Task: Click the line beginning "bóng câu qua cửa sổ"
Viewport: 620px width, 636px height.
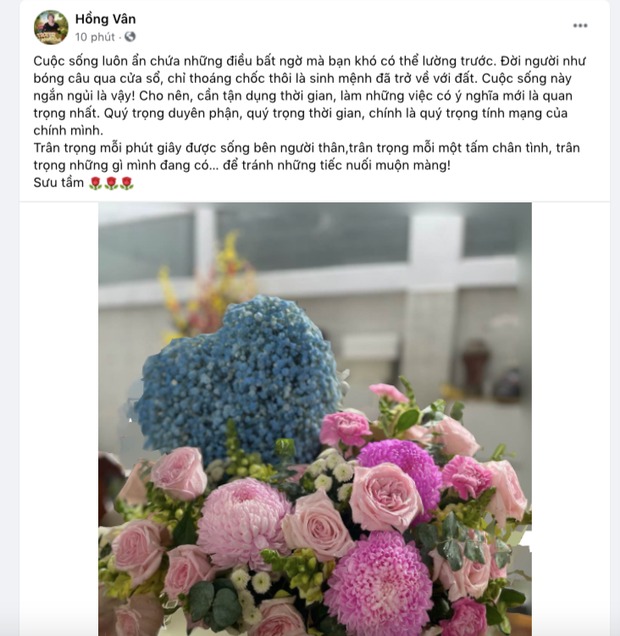Action: click(x=302, y=79)
